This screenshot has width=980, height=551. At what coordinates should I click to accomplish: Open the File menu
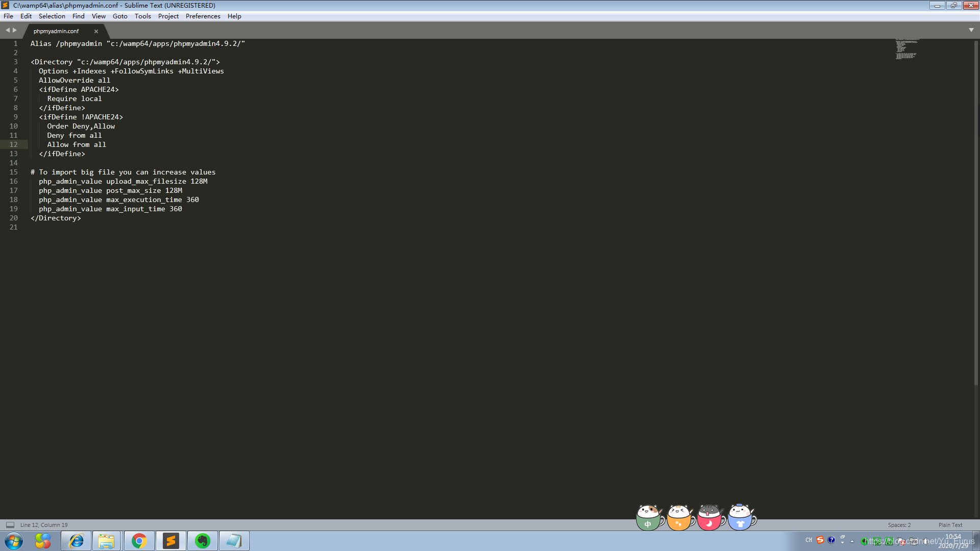point(8,16)
